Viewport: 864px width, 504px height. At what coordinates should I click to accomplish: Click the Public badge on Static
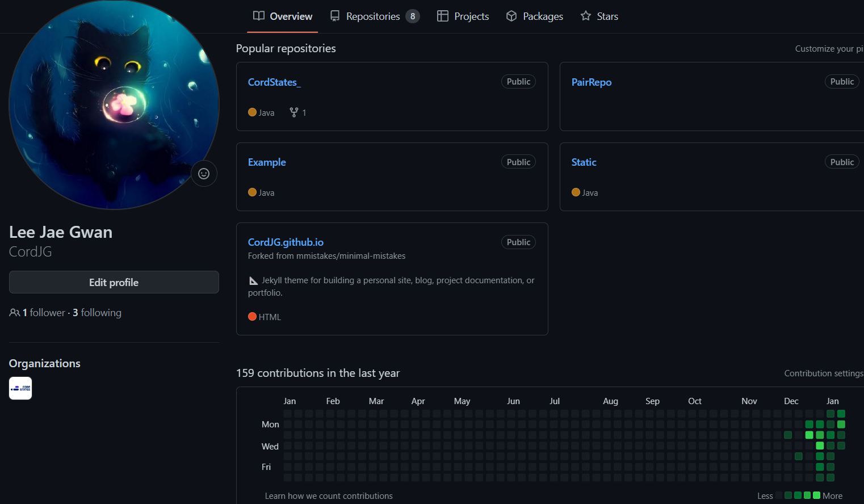pos(842,162)
